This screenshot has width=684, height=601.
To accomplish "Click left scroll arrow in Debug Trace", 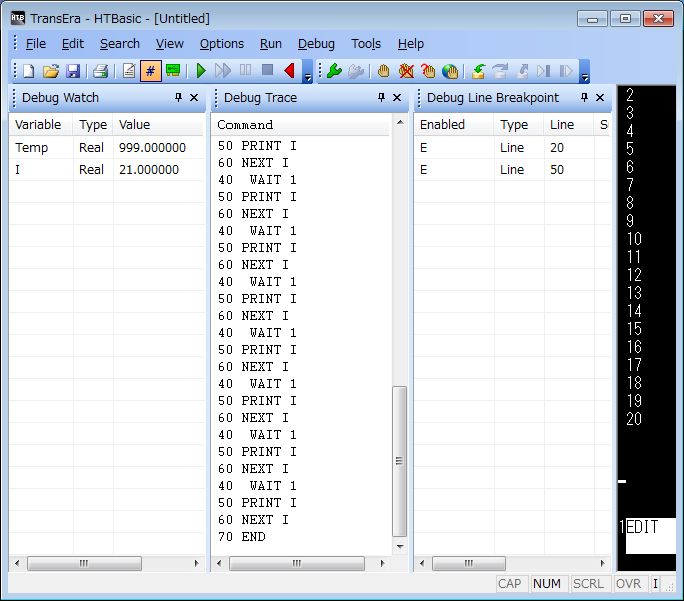I will click(219, 563).
